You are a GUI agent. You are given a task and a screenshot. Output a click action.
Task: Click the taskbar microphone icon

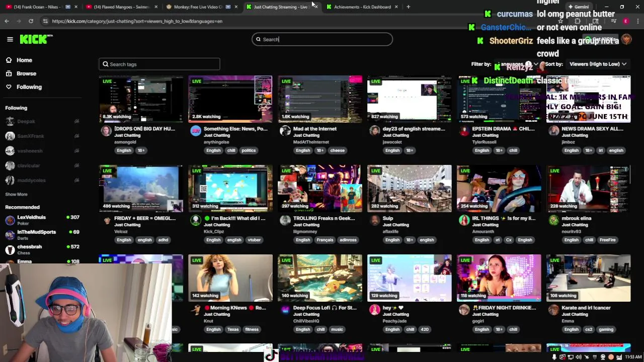click(554, 357)
